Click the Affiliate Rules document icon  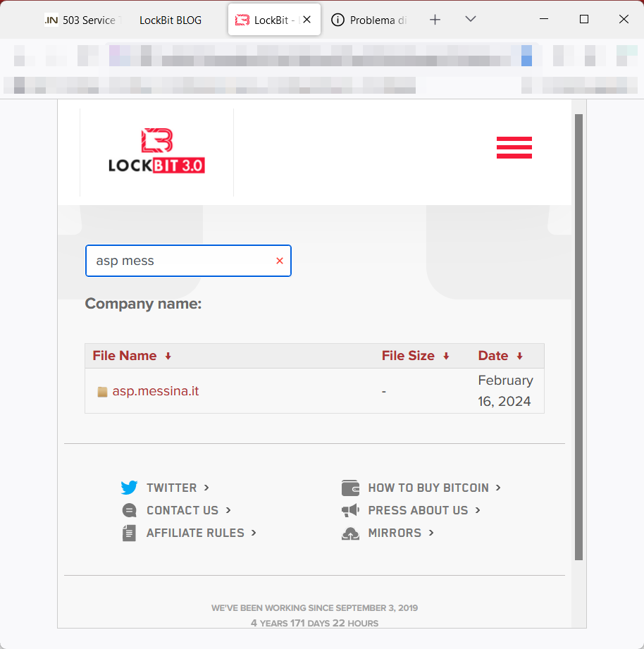tap(129, 533)
